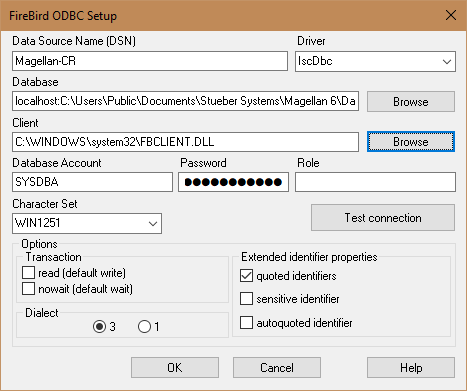Click the Database Account field with SYSDBA
Screen dimensions: 467x391
[92, 182]
